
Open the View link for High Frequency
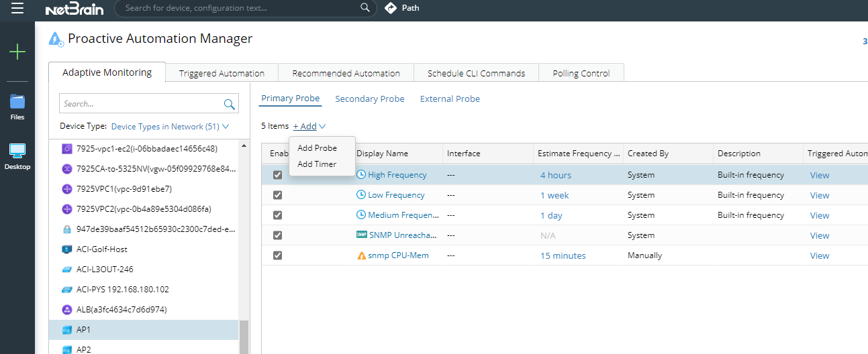820,175
